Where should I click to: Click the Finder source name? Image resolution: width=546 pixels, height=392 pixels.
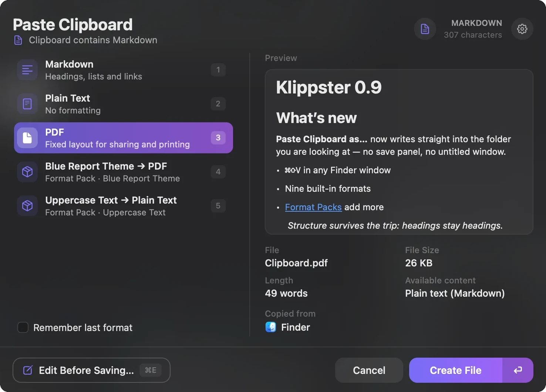pyautogui.click(x=296, y=327)
